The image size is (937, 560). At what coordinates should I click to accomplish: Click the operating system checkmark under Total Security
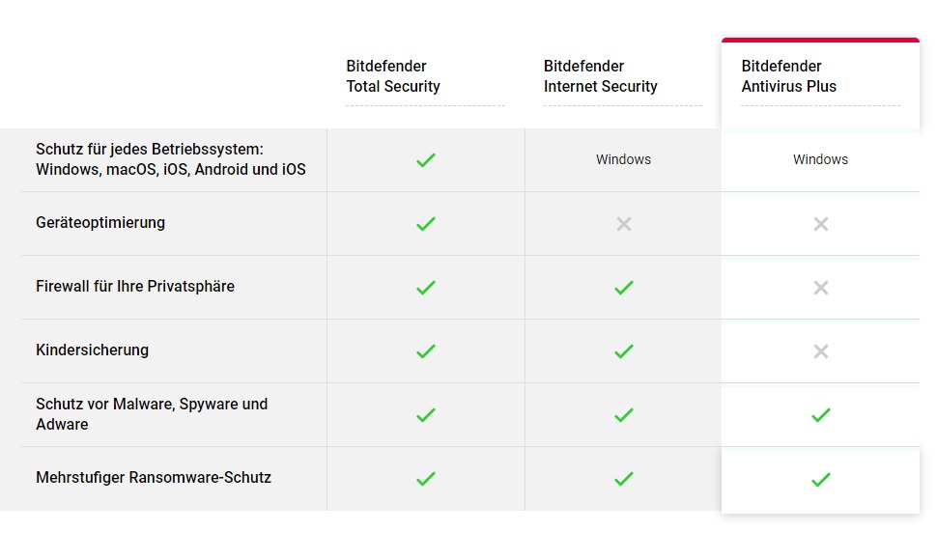(x=425, y=160)
